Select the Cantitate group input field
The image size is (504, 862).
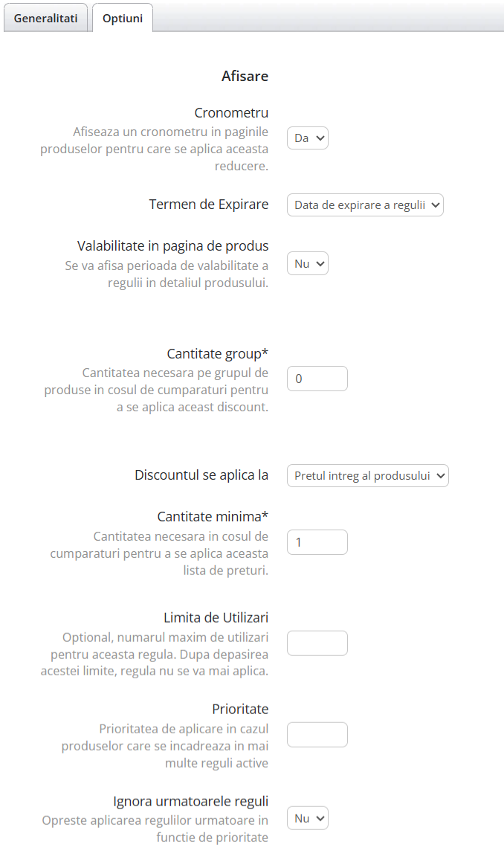click(317, 379)
